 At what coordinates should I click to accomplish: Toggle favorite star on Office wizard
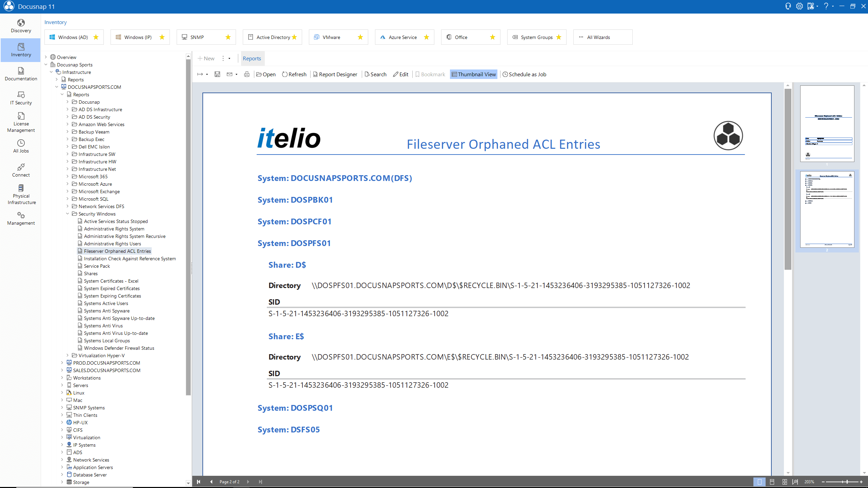click(493, 37)
